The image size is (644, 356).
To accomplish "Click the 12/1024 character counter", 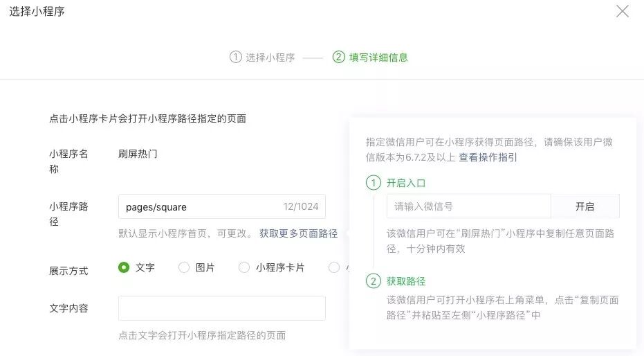I will 300,207.
